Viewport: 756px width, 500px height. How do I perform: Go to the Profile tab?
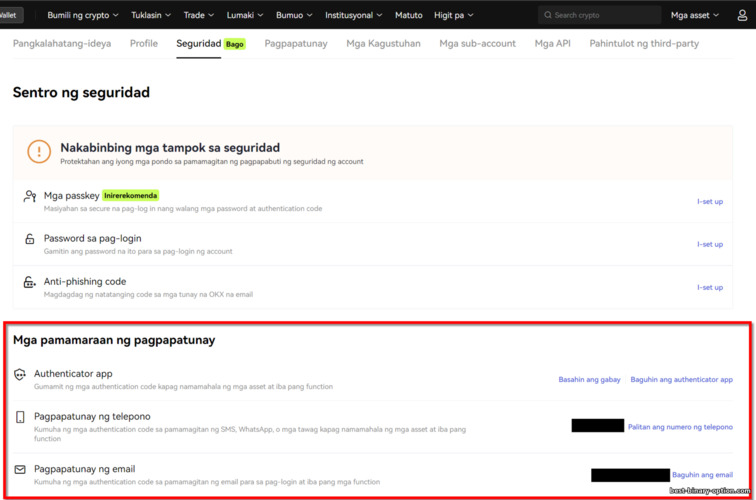[144, 44]
